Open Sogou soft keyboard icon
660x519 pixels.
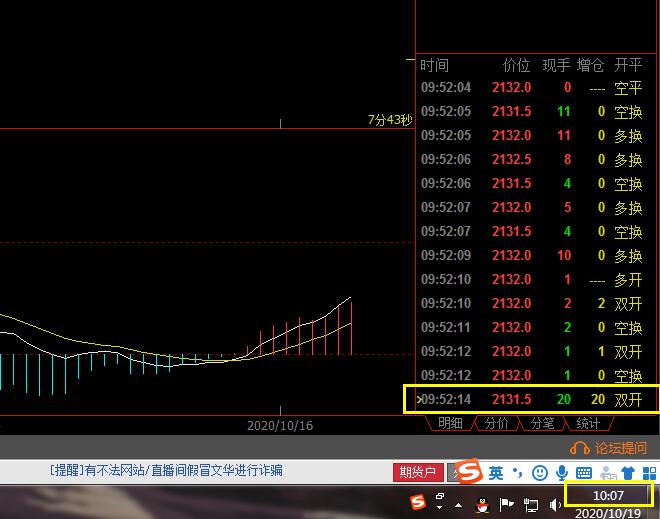[x=584, y=473]
